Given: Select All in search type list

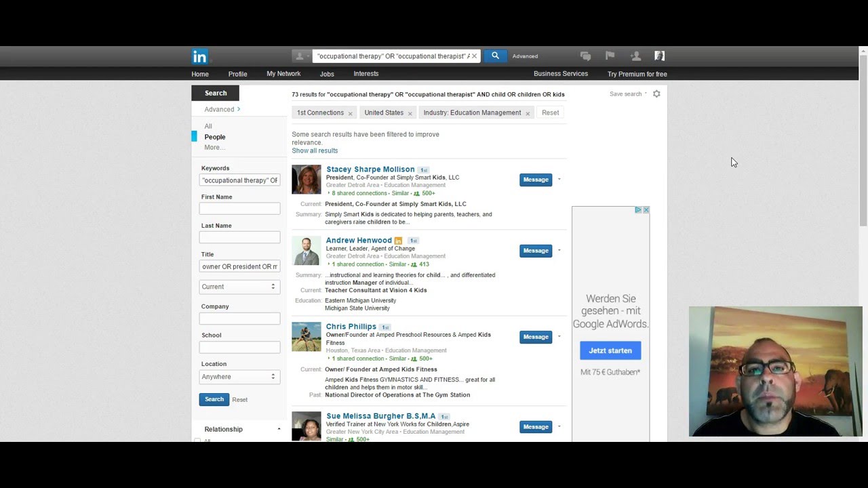Looking at the screenshot, I should click(x=208, y=126).
